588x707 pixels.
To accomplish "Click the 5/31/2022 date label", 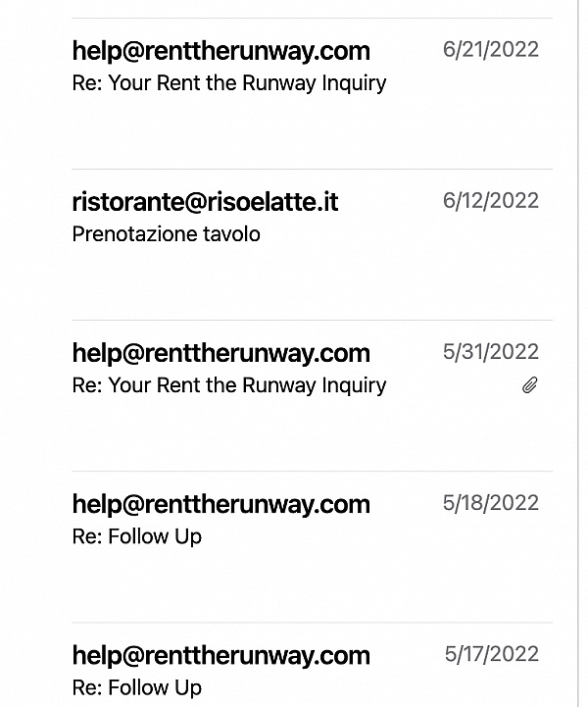I will pos(490,352).
